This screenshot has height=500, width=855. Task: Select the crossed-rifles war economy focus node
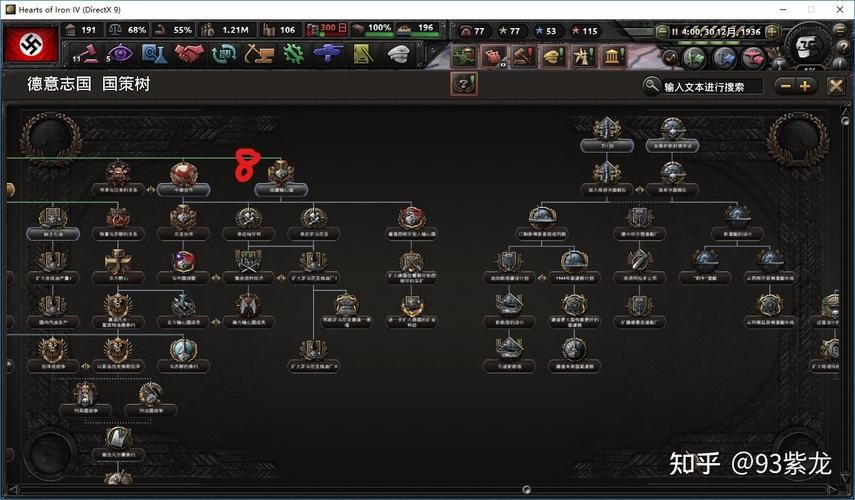point(249,267)
